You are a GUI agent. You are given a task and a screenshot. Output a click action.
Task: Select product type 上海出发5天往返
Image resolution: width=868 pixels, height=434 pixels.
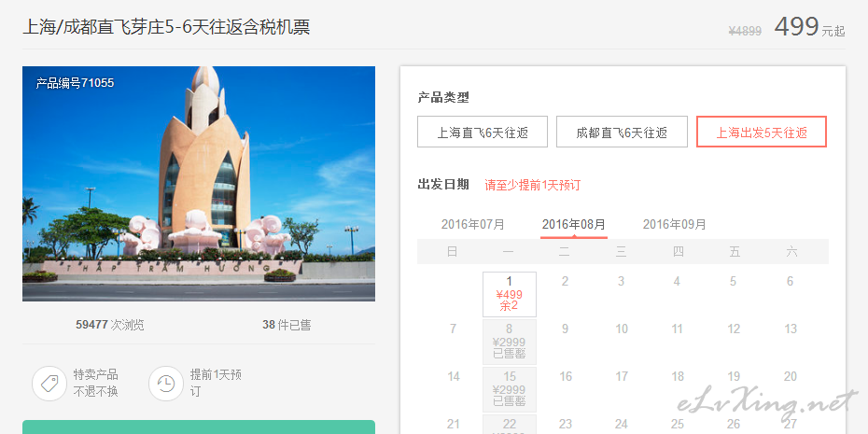point(762,132)
